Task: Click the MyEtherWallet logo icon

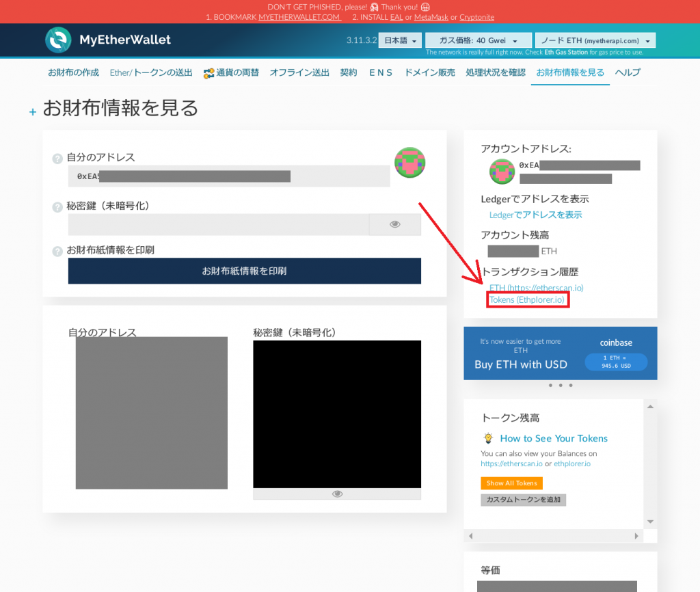Action: click(58, 40)
